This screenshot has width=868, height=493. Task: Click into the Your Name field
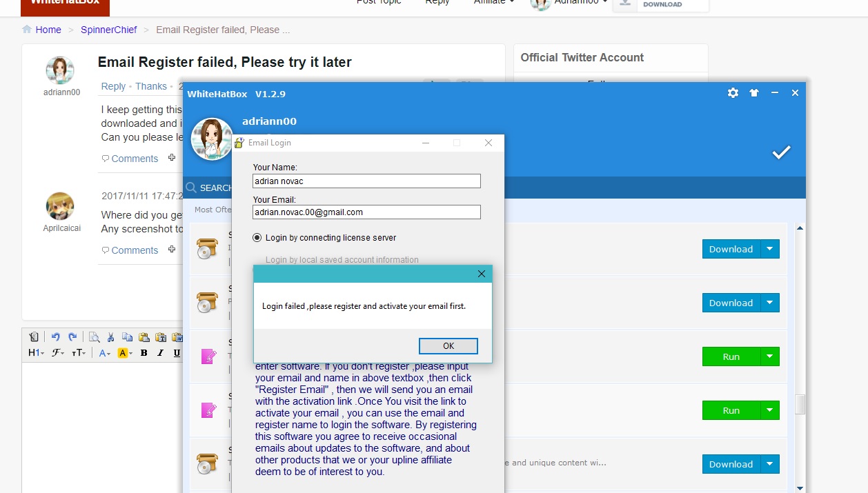(x=366, y=181)
